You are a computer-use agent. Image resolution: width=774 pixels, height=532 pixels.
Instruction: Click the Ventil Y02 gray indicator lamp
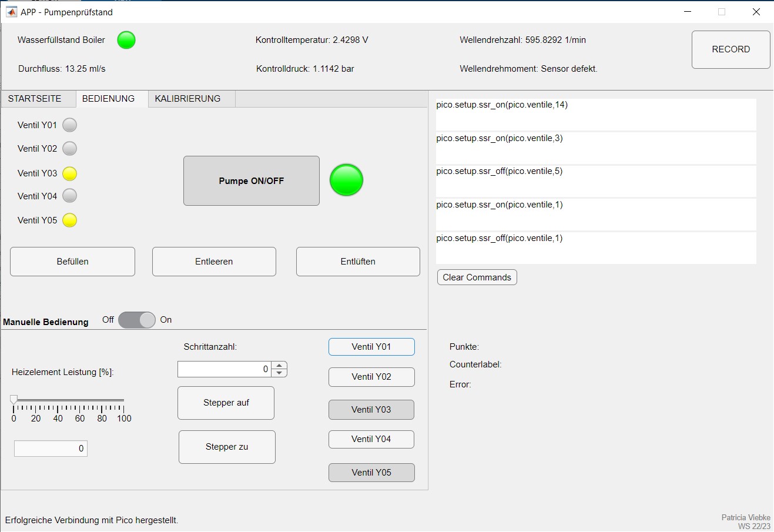(70, 149)
